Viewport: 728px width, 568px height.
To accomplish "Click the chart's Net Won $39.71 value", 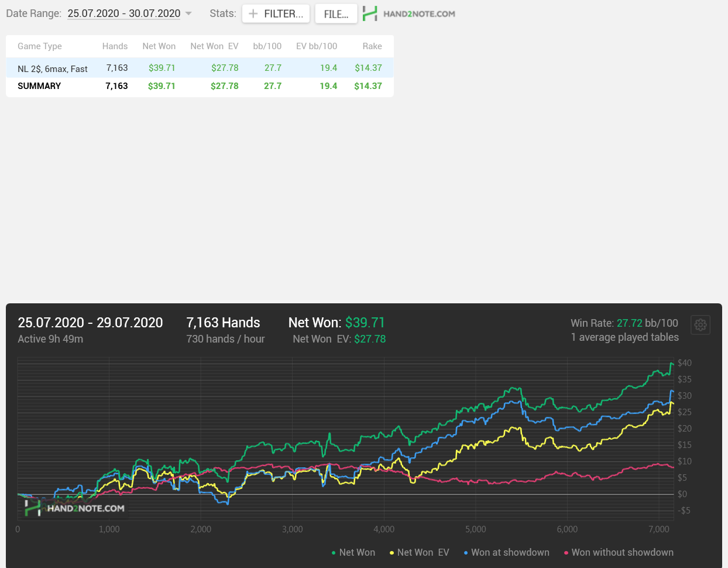I will [365, 323].
